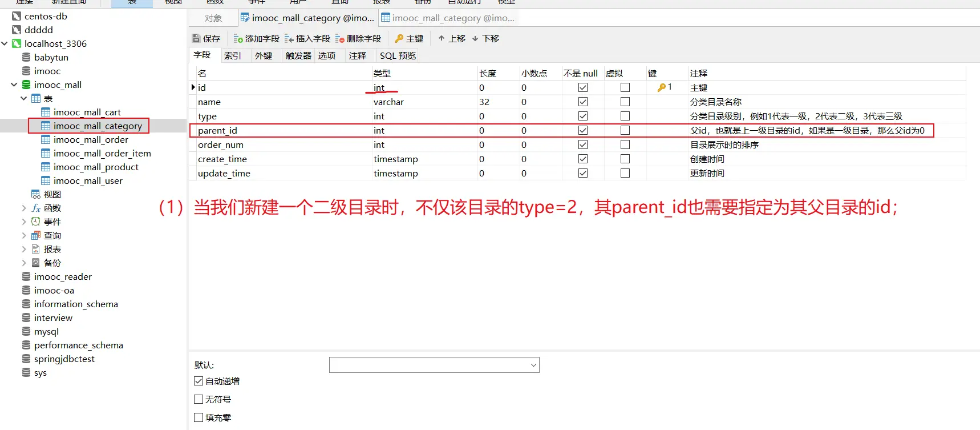Image resolution: width=980 pixels, height=430 pixels.
Task: Select the centos-db connection icon
Action: [17, 16]
